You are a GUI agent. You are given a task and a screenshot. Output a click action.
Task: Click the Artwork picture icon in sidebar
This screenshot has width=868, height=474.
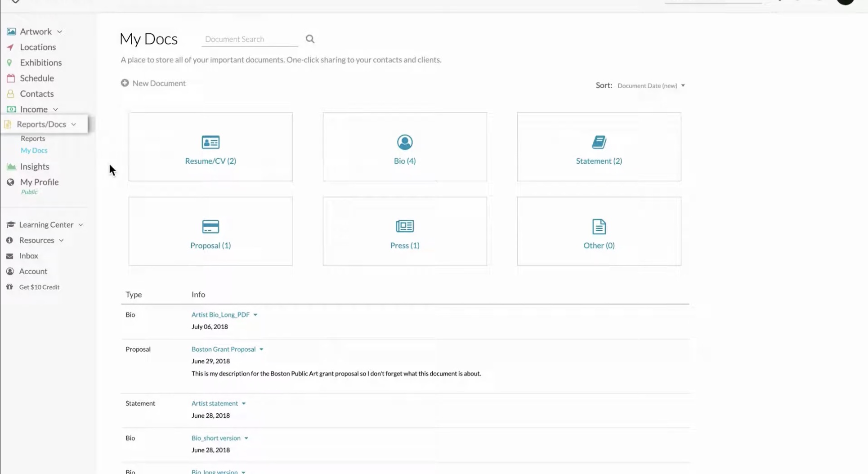(x=11, y=31)
